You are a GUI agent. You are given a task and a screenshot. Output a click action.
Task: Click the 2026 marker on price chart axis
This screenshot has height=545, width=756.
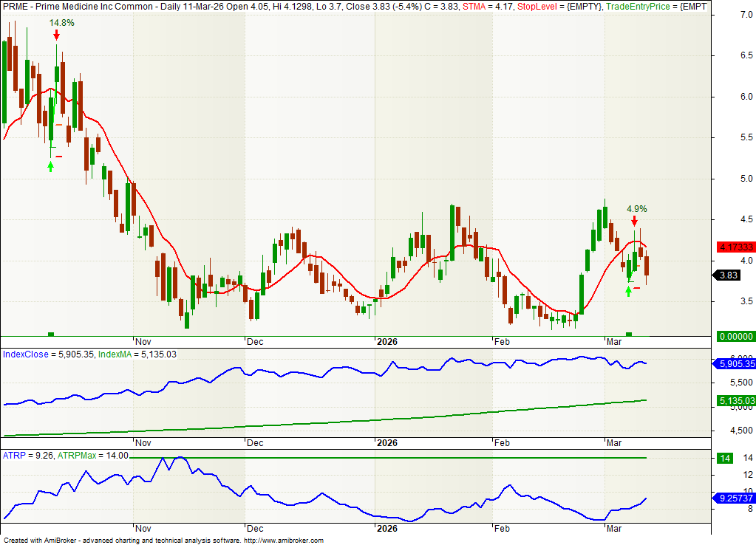[x=386, y=342]
